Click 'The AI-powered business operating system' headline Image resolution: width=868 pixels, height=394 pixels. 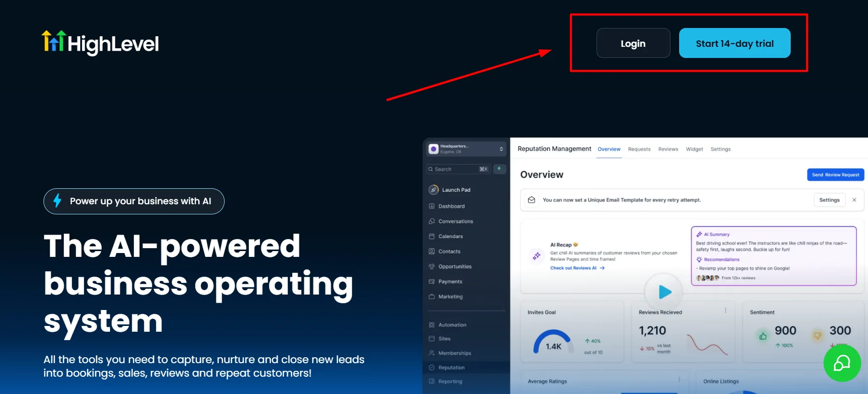pyautogui.click(x=198, y=283)
